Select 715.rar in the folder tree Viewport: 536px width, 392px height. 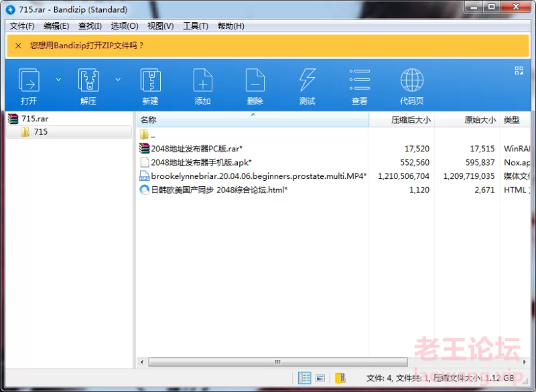[x=35, y=119]
